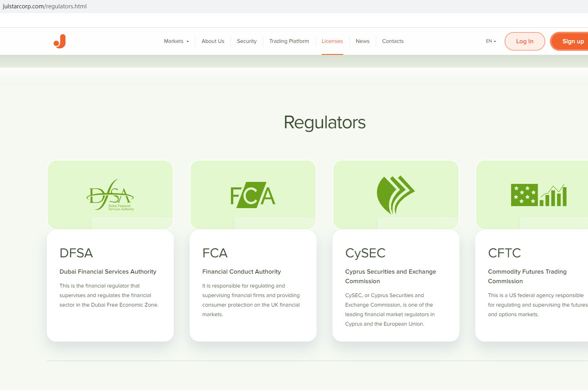
Task: Click the DFSA card title
Action: click(76, 253)
